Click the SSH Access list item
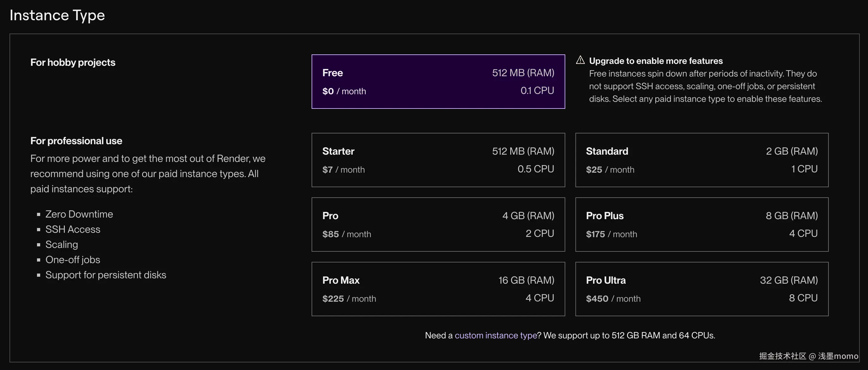Image resolution: width=868 pixels, height=370 pixels. (73, 230)
